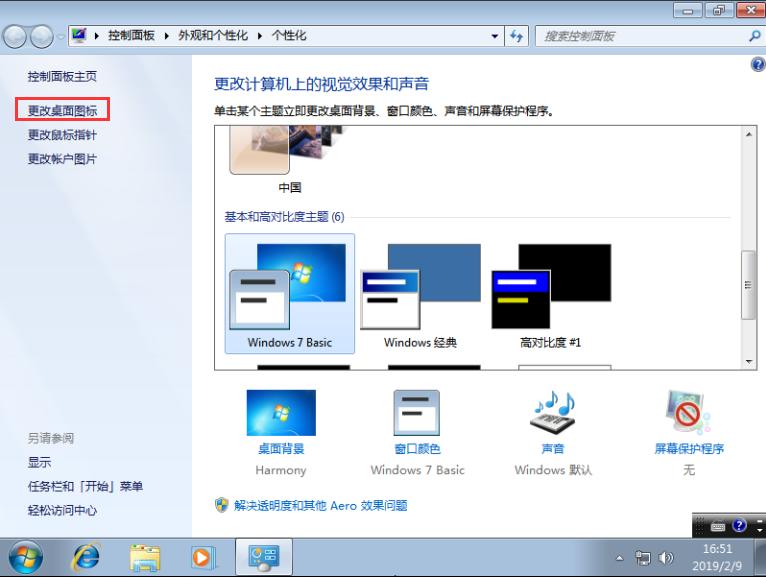Viewport: 766px width, 577px height.
Task: Click the refresh button beside address bar
Action: click(516, 36)
